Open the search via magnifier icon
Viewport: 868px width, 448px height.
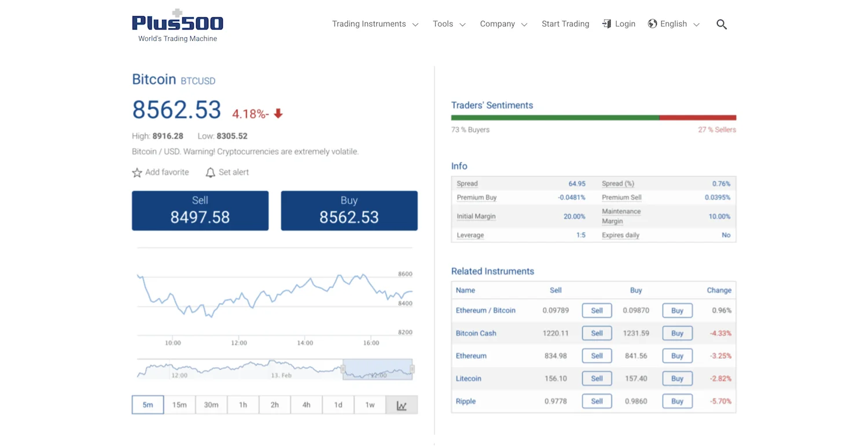[x=721, y=24]
